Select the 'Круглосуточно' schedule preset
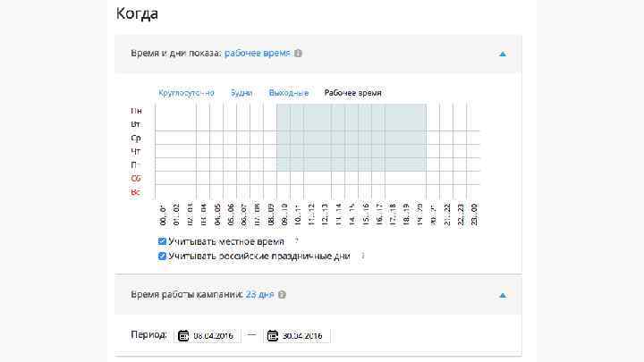Viewport: 644px width, 362px height. (186, 93)
